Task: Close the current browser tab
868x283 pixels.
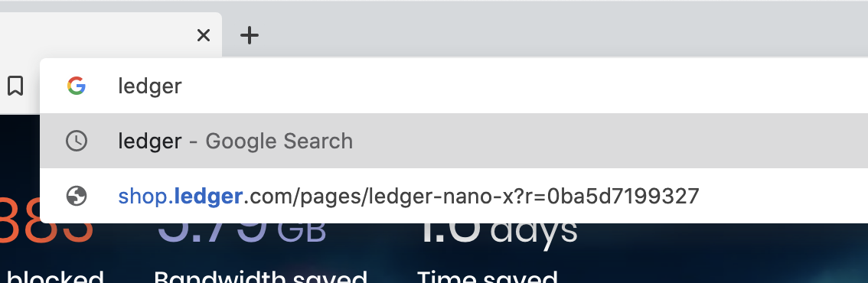Action: (x=204, y=35)
